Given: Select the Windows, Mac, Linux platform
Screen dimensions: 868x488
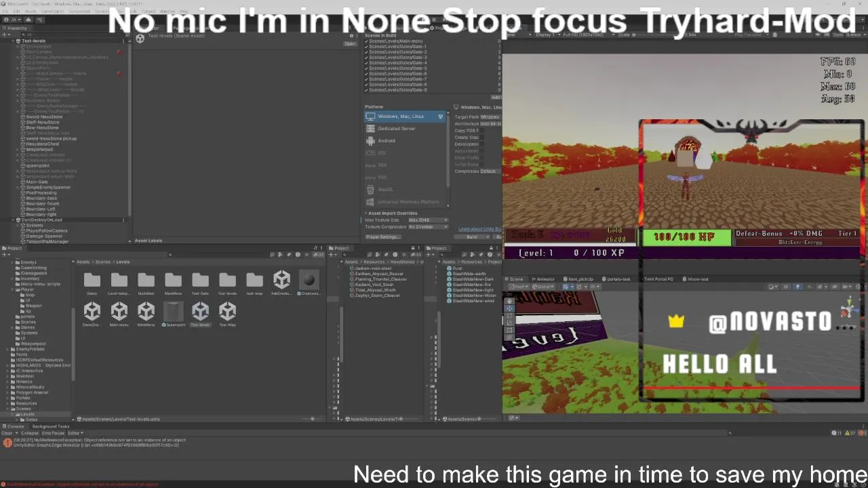Looking at the screenshot, I should point(405,117).
